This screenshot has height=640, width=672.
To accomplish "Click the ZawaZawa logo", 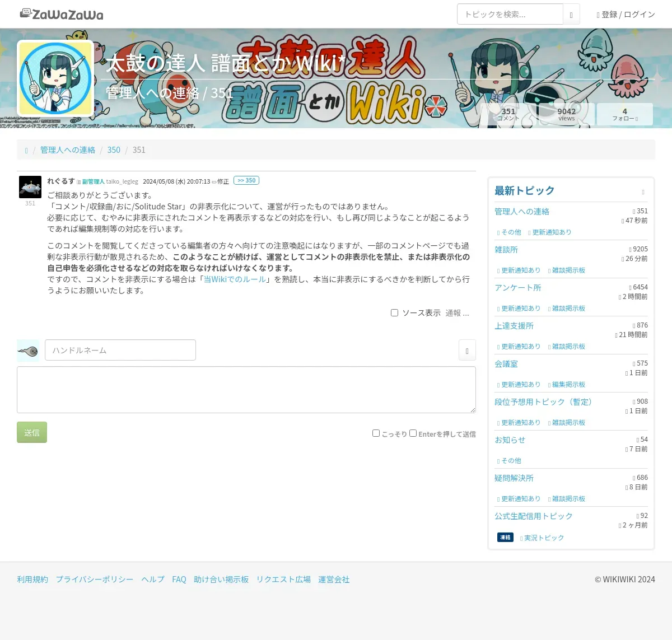I will click(62, 14).
